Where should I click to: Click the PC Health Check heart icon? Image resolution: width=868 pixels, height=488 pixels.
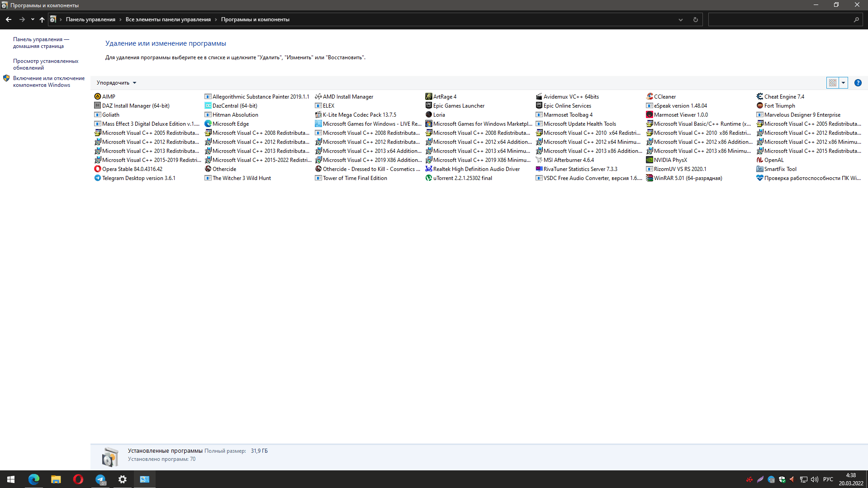pyautogui.click(x=759, y=178)
